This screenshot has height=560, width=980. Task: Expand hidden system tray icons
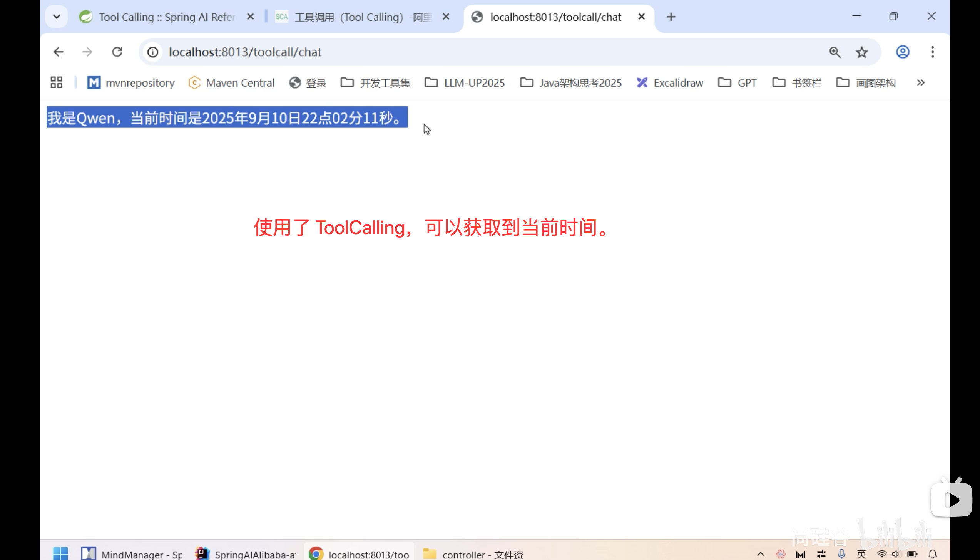761,554
